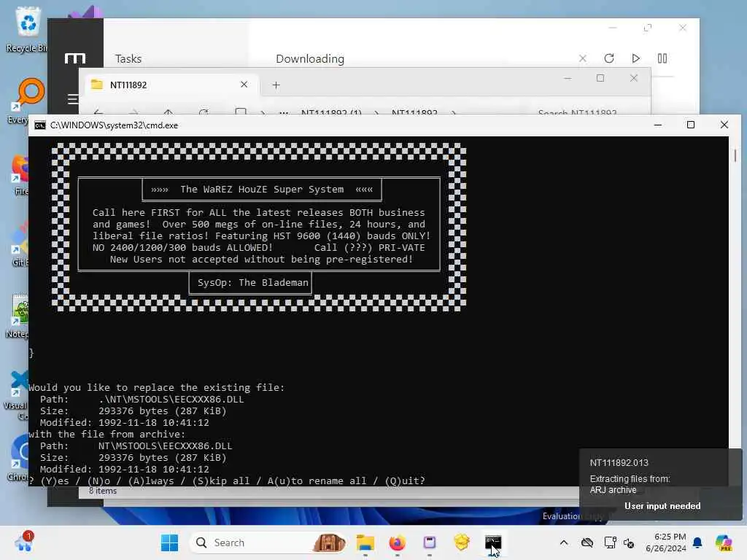The width and height of the screenshot is (747, 560).
Task: Open the widgets icon with red badge
Action: (24, 542)
